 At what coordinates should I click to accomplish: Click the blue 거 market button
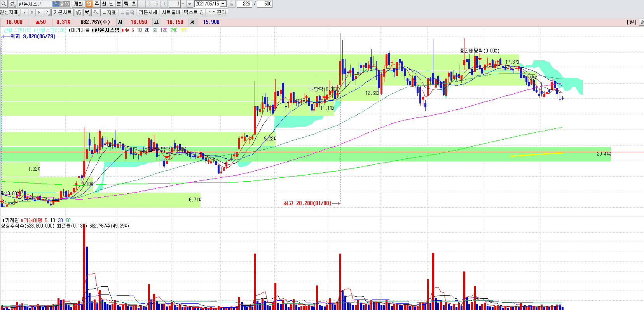click(56, 4)
